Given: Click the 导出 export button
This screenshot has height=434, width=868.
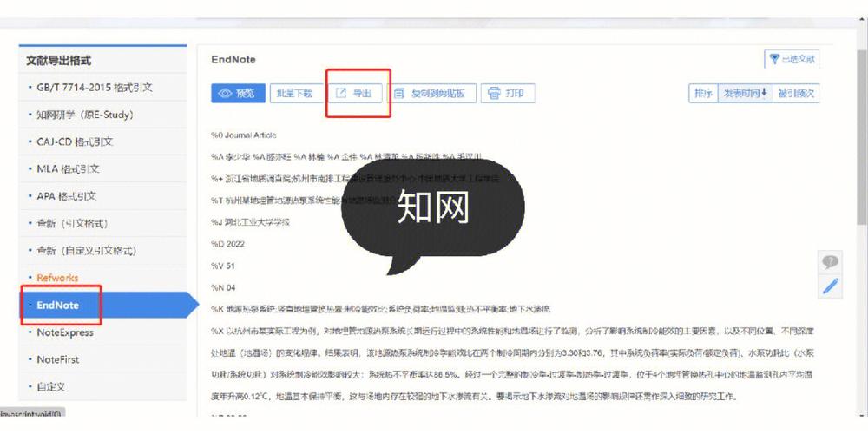Looking at the screenshot, I should (x=355, y=94).
